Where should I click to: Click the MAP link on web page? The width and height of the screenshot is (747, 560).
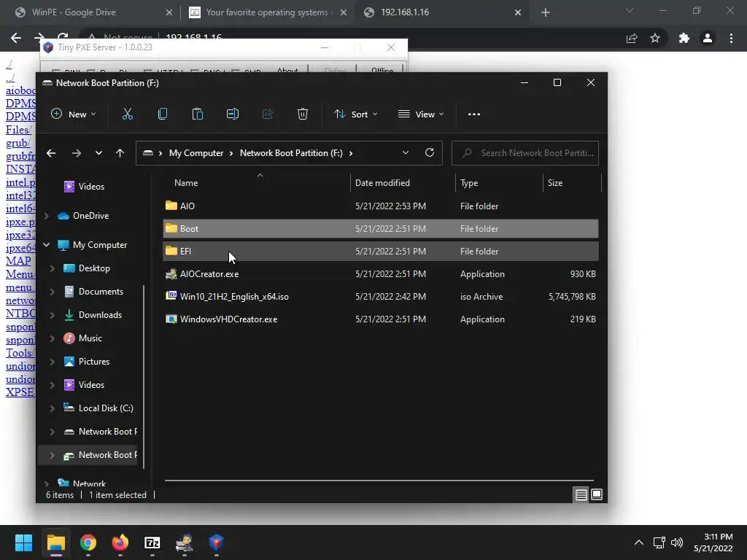[18, 261]
